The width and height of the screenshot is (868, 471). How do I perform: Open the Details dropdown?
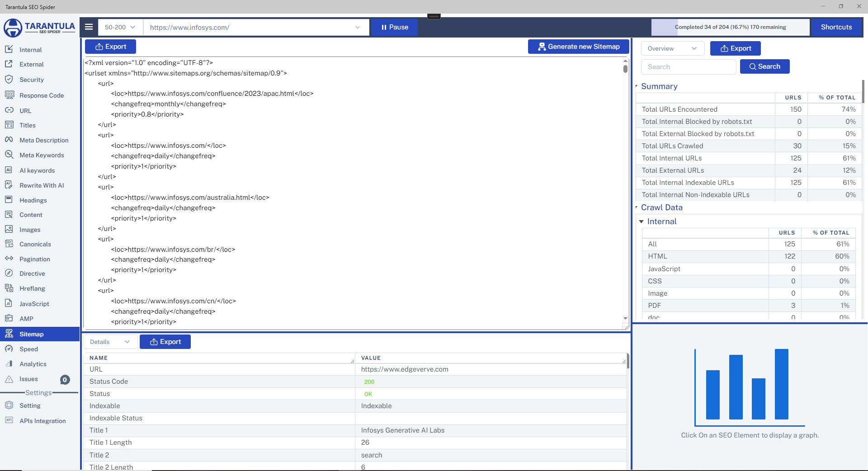click(x=110, y=342)
